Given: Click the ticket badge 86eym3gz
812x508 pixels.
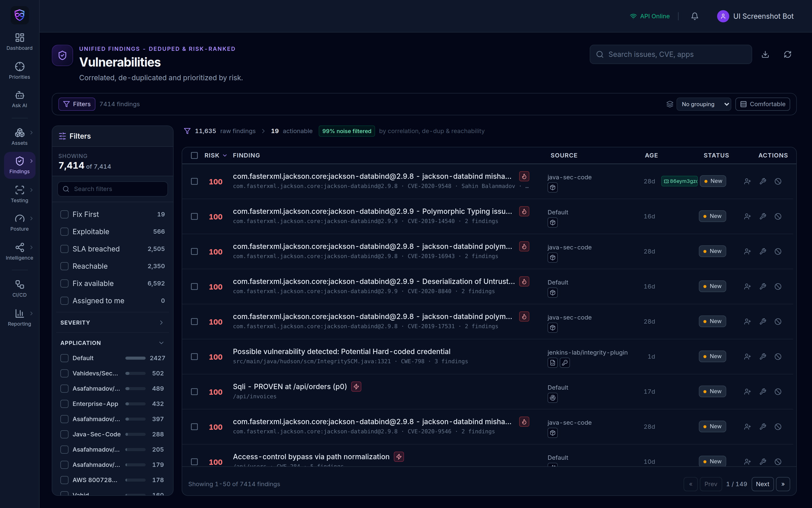Looking at the screenshot, I should (x=680, y=181).
